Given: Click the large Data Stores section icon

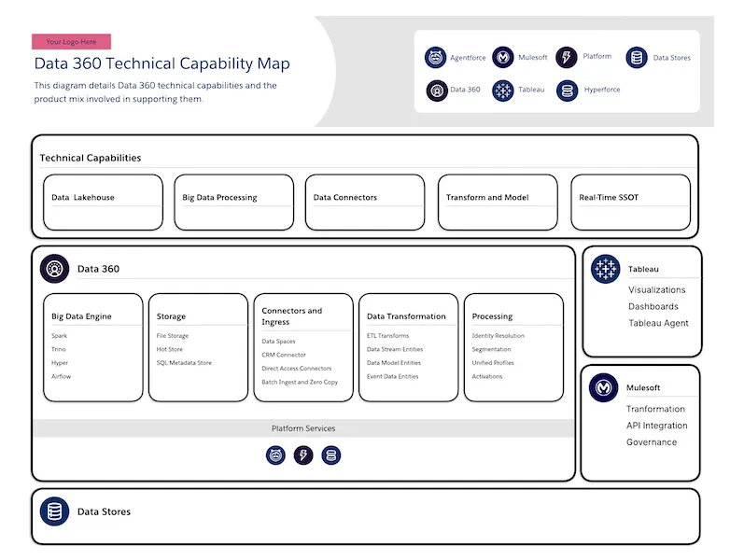Looking at the screenshot, I should click(54, 511).
